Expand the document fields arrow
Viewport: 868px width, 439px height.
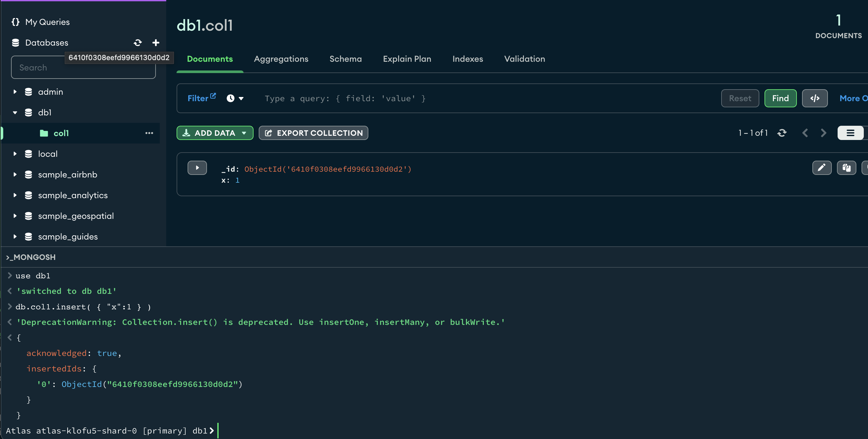point(197,168)
